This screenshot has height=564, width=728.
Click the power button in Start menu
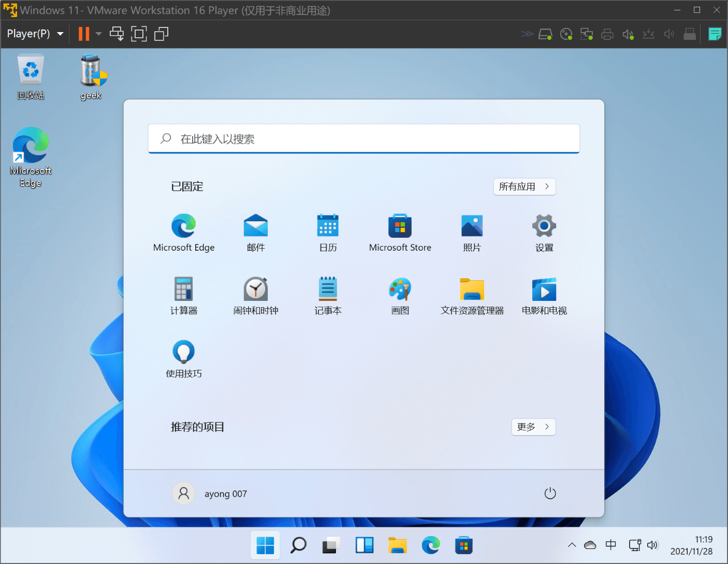[x=550, y=494]
